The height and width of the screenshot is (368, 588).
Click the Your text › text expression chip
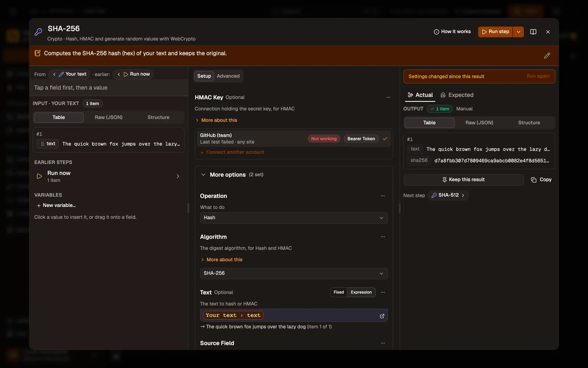[233, 315]
